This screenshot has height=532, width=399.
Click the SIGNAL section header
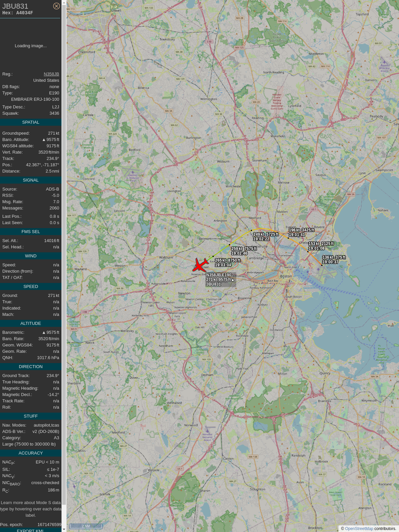(31, 180)
